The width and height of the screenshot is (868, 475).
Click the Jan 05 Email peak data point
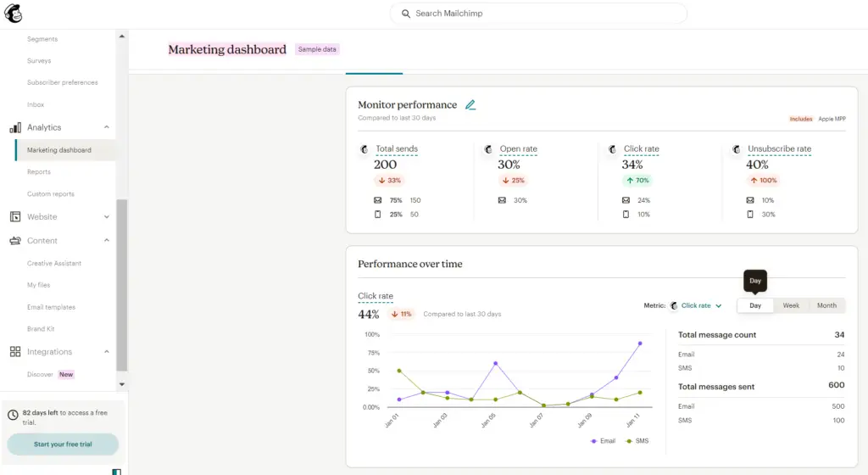tap(495, 364)
